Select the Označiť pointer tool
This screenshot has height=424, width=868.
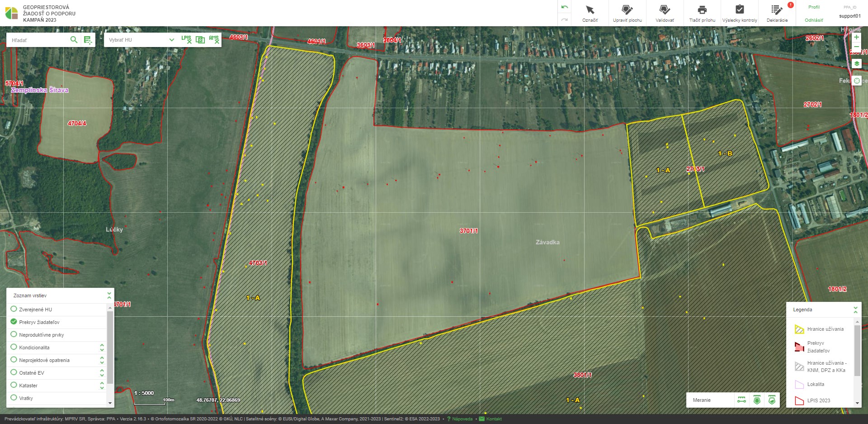coord(590,13)
